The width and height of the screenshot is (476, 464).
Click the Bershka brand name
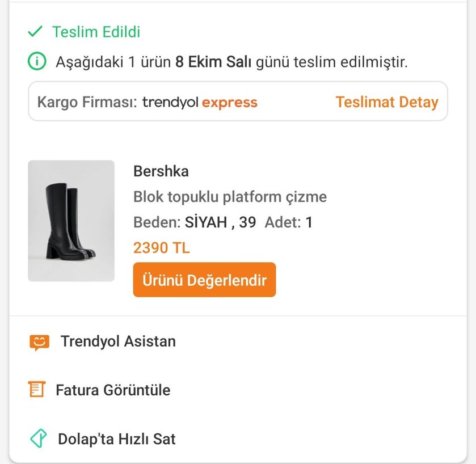point(161,171)
